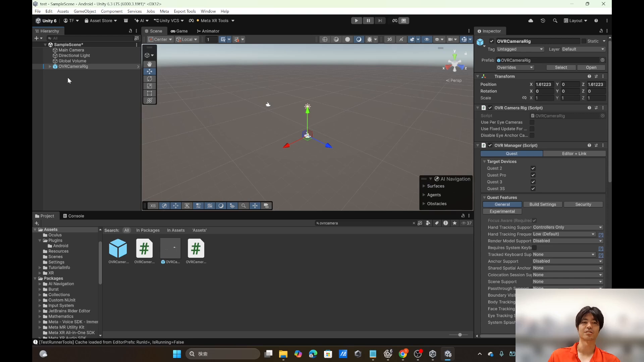Viewport: 644px width, 362px height.
Task: Enable Use Per Eye Cameras
Action: 532,122
